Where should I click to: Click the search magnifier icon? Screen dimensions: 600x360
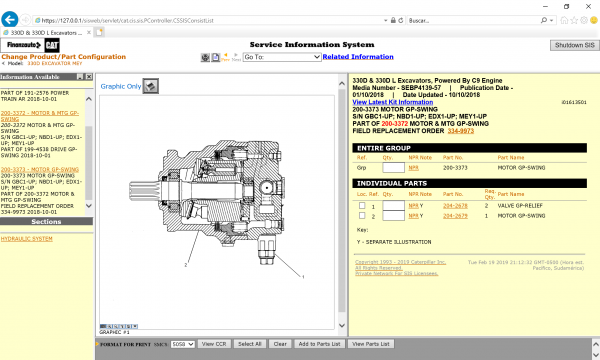point(543,20)
